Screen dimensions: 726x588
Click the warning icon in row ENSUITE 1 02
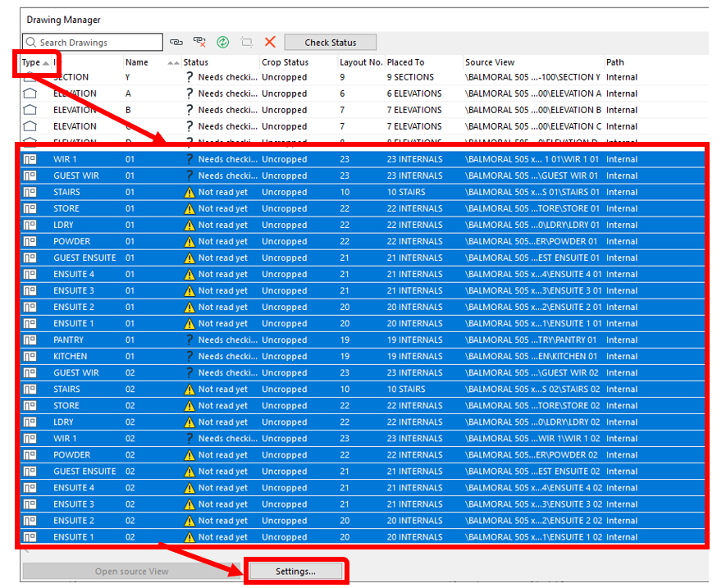point(189,537)
